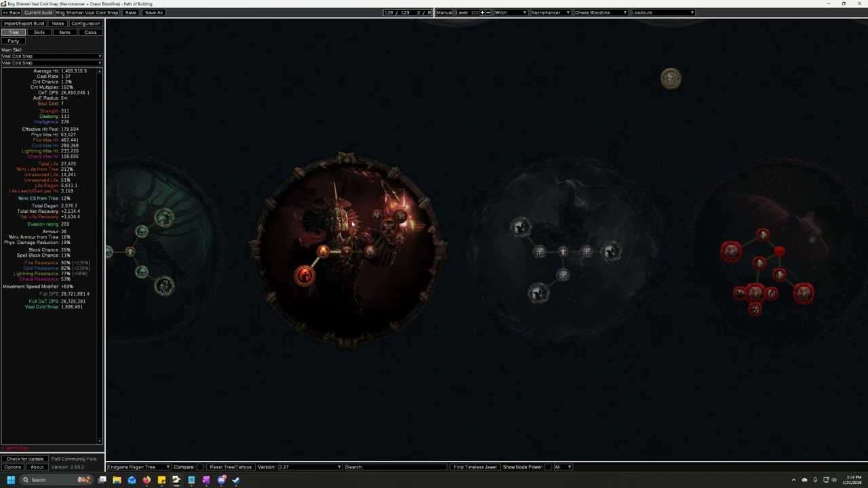The width and height of the screenshot is (868, 488).
Task: Click the 123 / 123 points counter
Action: click(407, 12)
